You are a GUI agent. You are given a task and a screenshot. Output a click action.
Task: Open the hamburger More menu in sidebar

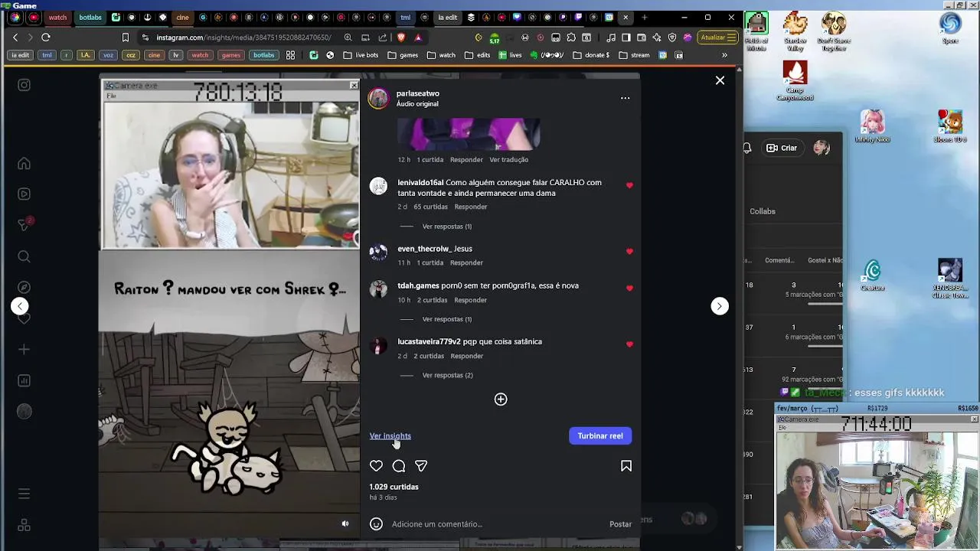[24, 494]
